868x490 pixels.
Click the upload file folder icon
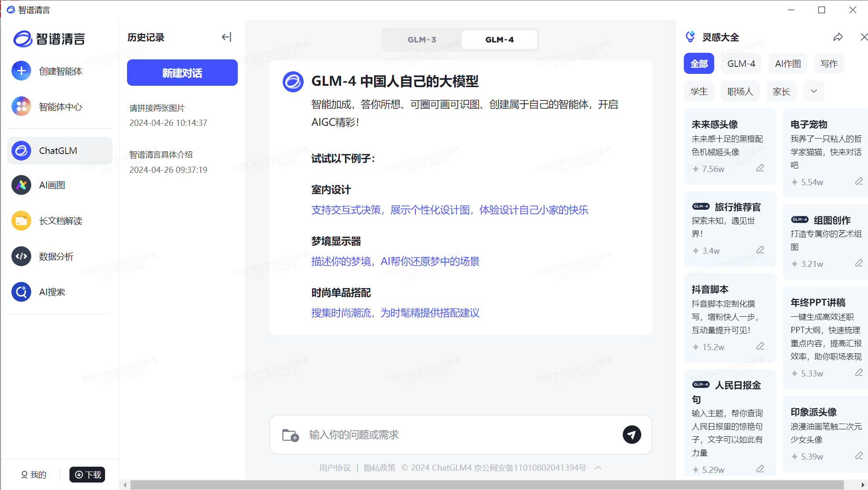tap(290, 435)
